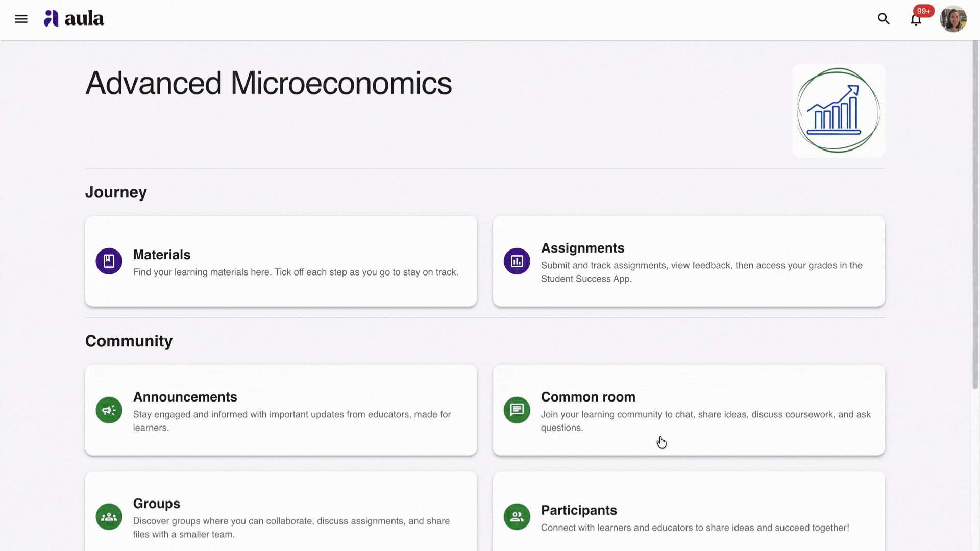Click the green Groups people icon

coord(109,517)
